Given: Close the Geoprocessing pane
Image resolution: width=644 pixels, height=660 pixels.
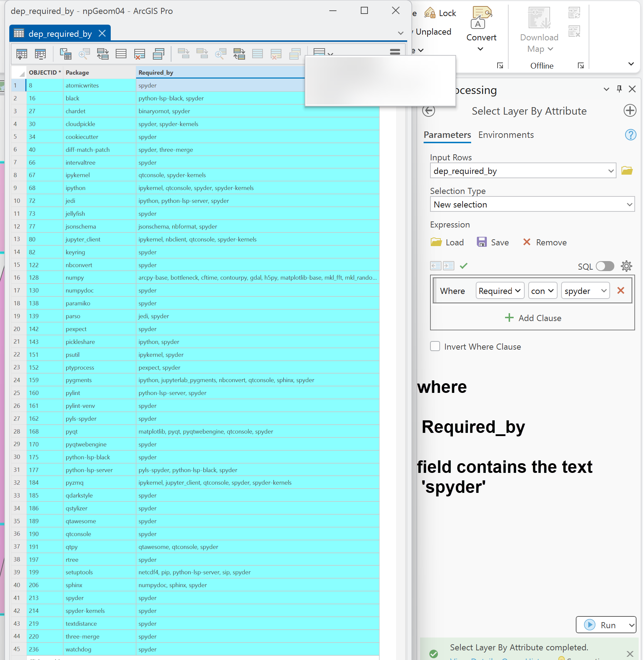Looking at the screenshot, I should point(632,89).
